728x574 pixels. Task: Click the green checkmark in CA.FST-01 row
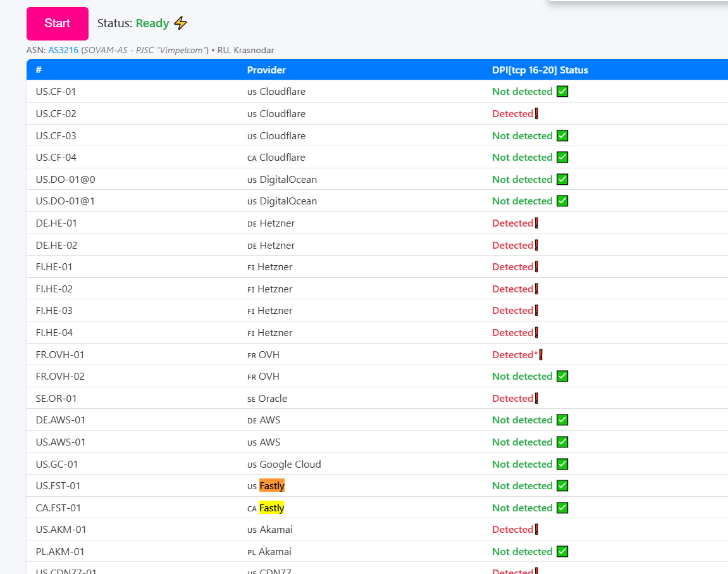[562, 508]
